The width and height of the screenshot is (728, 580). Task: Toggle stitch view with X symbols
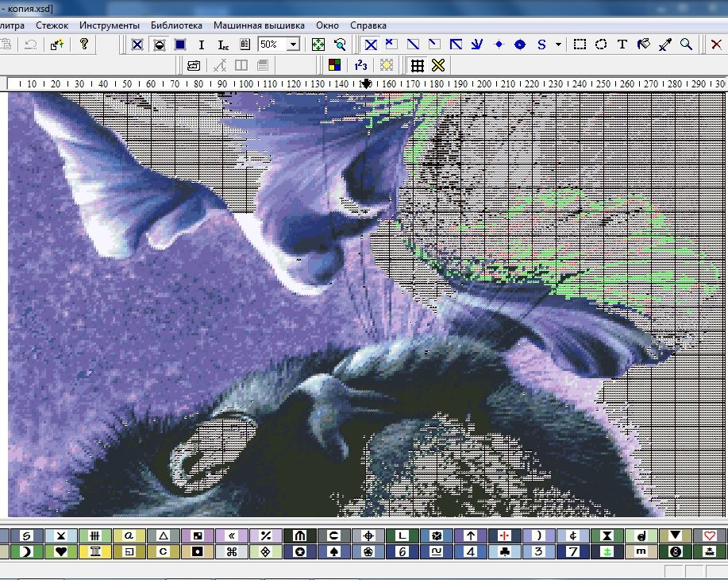coord(137,44)
